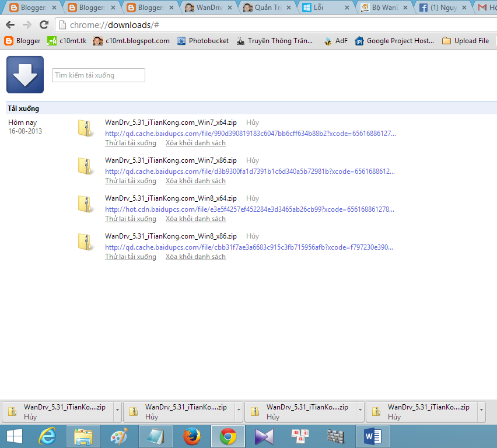Open the Photobucket bookmark
The image size is (497, 448).
[x=203, y=41]
